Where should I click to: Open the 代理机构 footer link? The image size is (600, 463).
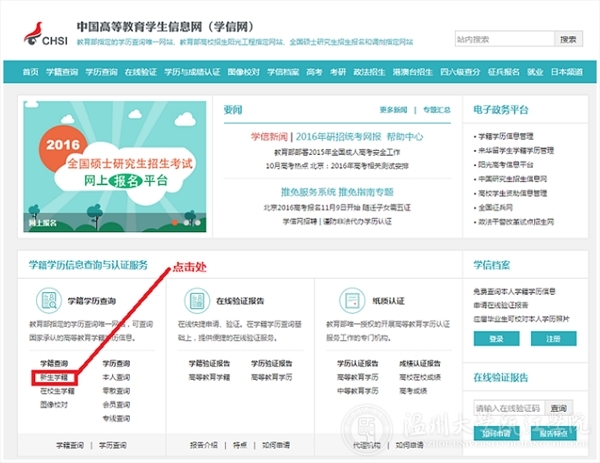tap(366, 445)
